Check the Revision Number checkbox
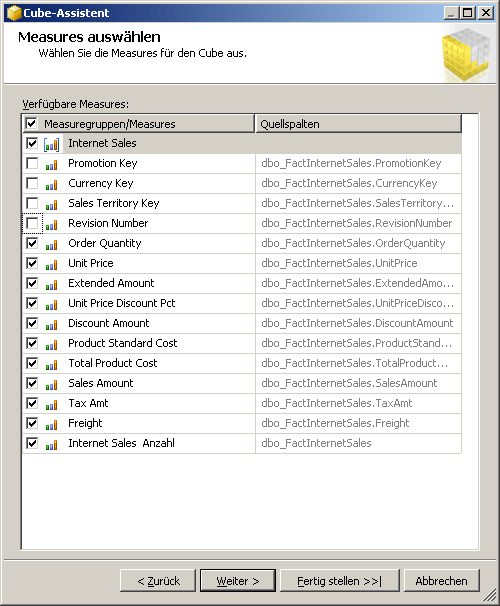500x606 pixels. point(32,223)
